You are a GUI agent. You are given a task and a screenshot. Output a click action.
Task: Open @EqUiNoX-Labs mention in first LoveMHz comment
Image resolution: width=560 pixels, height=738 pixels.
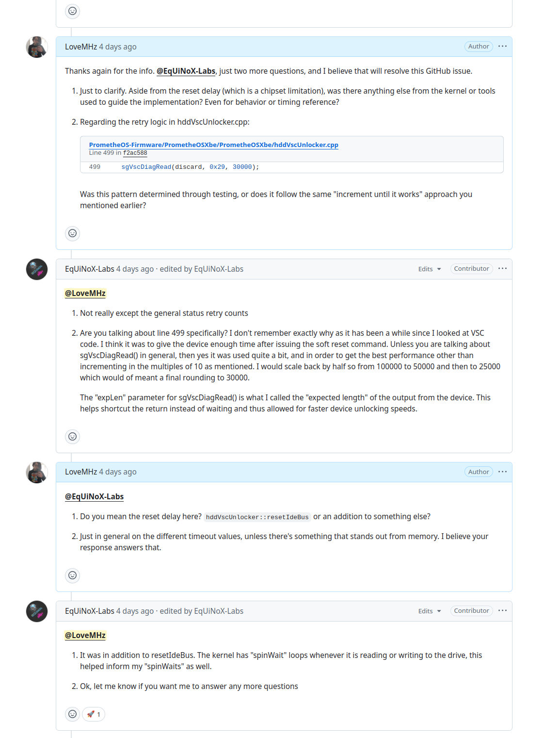[x=186, y=71]
